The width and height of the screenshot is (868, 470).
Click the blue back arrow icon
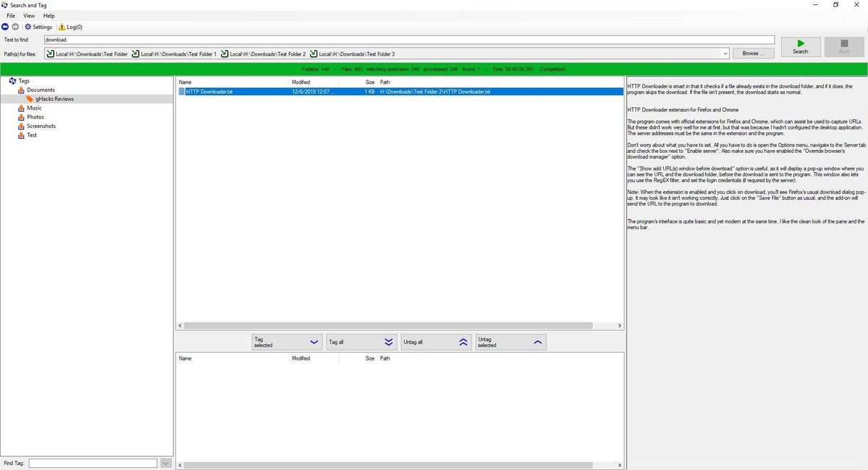(x=5, y=27)
